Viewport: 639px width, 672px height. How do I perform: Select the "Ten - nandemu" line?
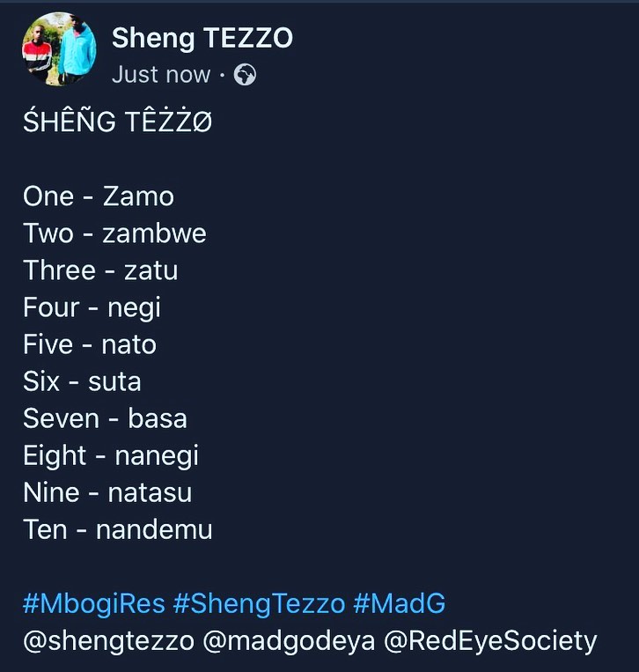[x=118, y=529]
